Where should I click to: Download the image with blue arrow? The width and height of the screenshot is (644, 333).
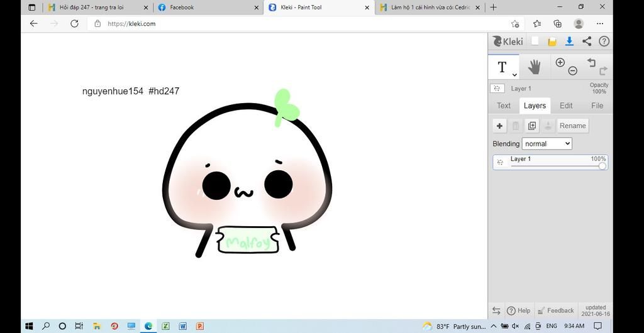coord(569,41)
